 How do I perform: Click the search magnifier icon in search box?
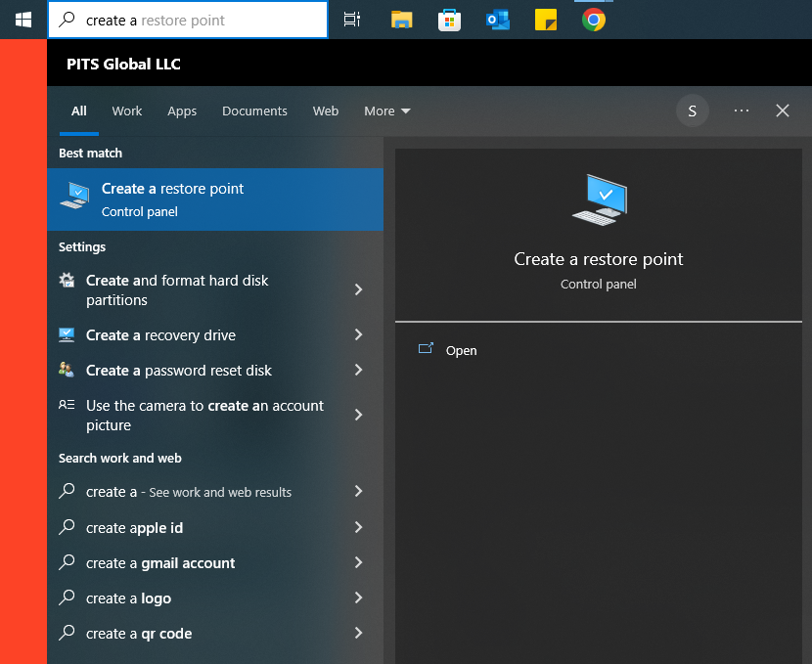pos(67,20)
